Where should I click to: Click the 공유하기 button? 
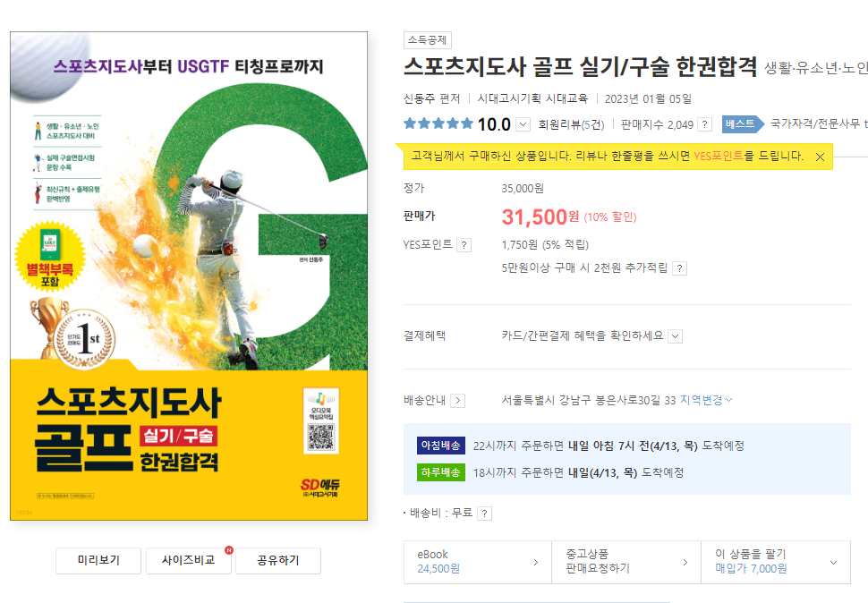click(278, 560)
